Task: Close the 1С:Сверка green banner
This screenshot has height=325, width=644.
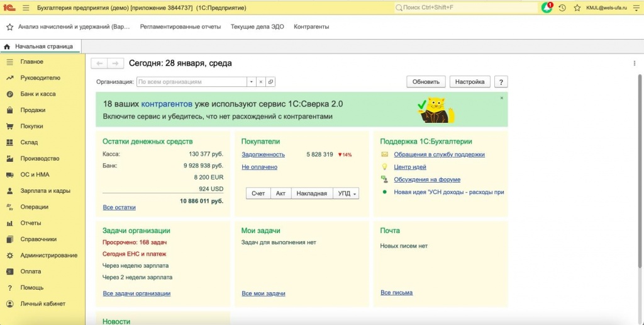Action: 501,98
